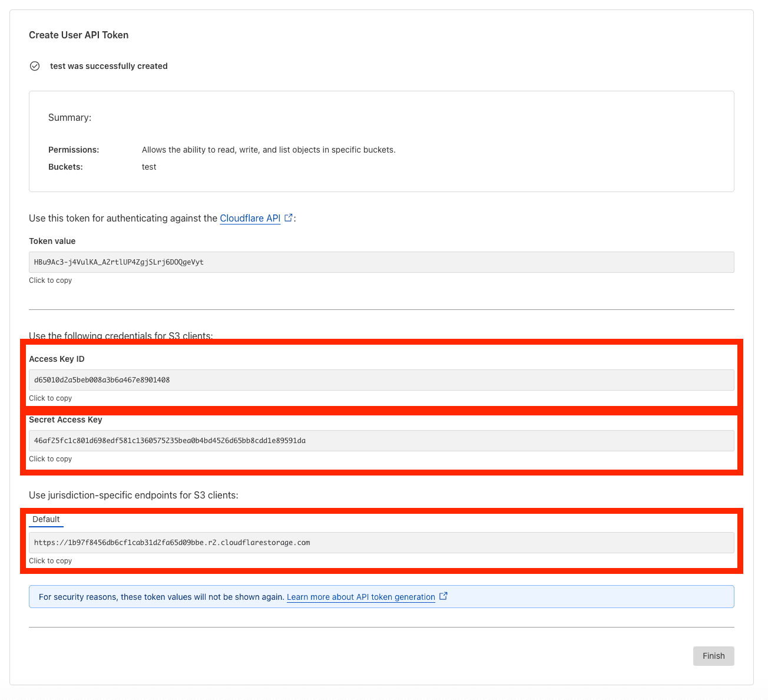Select the Default jurisdiction tab
Screen dimensions: 768x700
(x=46, y=519)
